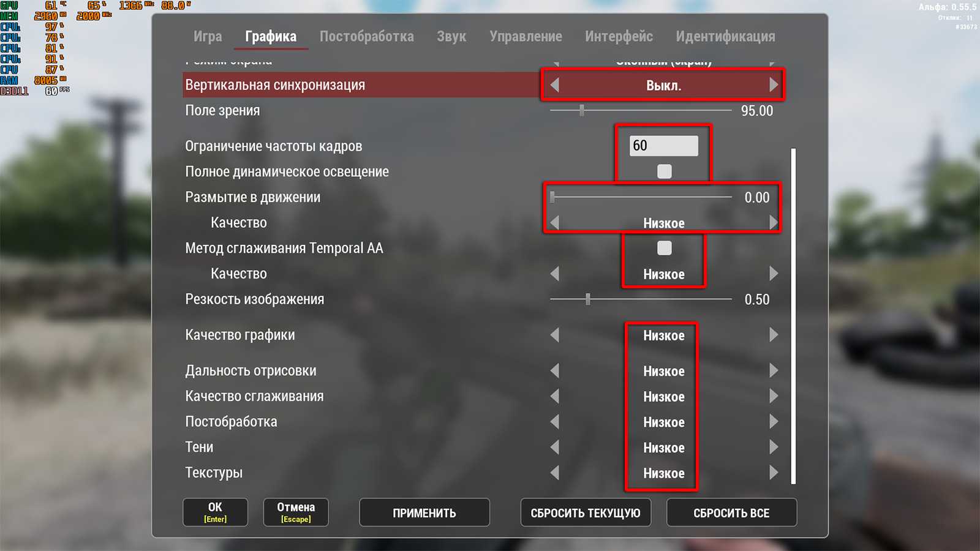980x551 pixels.
Task: Right arrow for Текстуры quality
Action: coord(774,473)
